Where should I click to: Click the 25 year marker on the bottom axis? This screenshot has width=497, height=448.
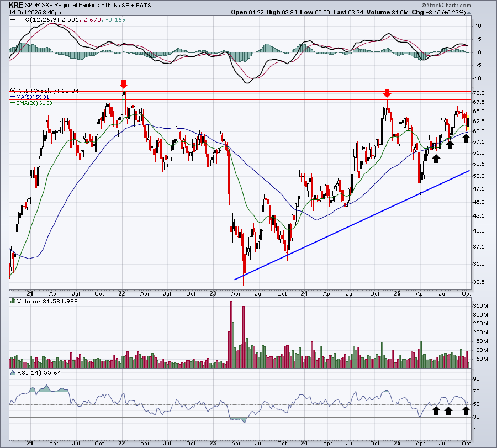[x=397, y=443]
